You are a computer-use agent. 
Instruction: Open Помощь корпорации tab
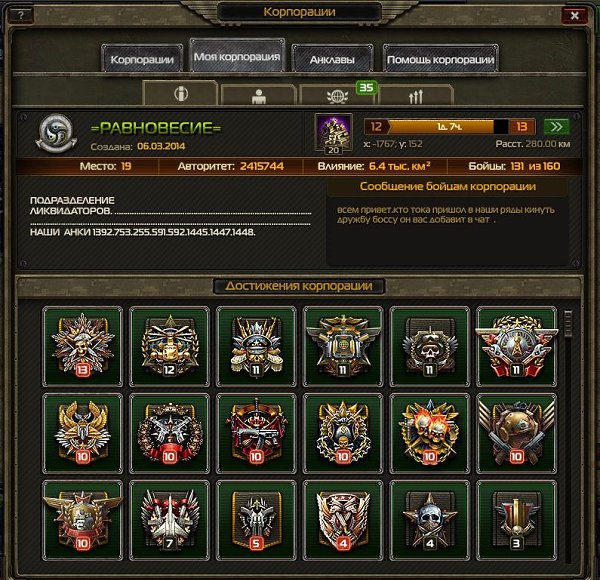click(440, 59)
